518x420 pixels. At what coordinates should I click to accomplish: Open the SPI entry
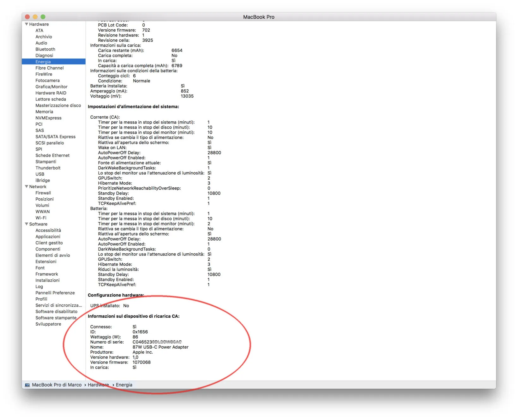point(39,149)
